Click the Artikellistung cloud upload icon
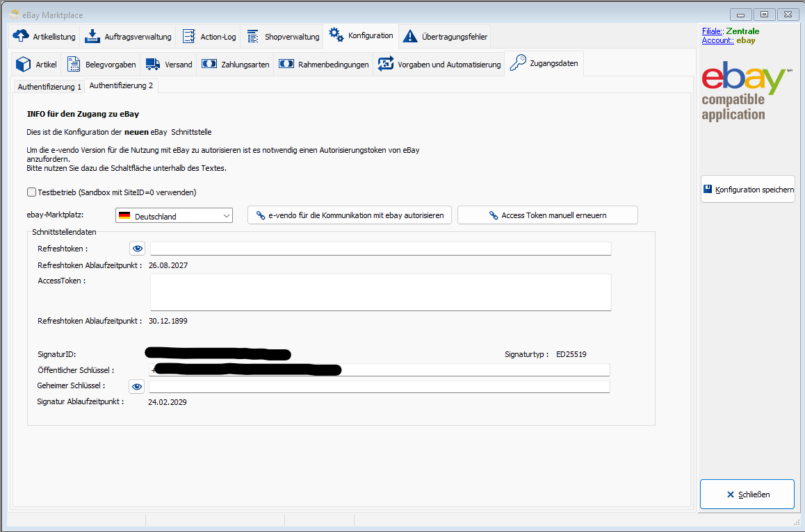 tap(21, 36)
